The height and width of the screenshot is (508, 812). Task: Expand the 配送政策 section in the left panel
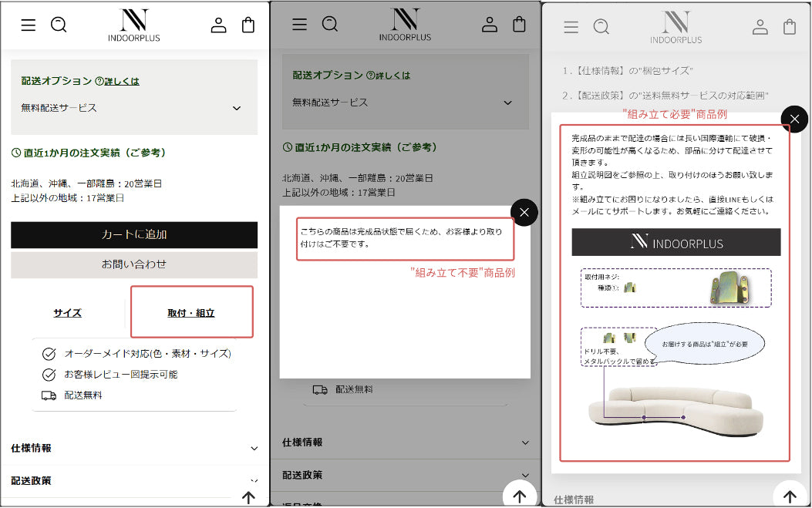[x=134, y=480]
